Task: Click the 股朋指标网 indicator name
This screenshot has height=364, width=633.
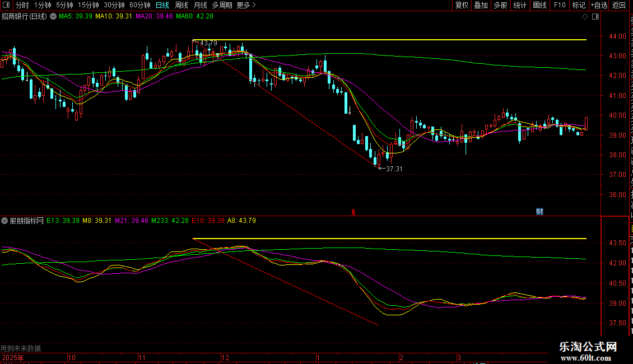Action: pos(27,221)
